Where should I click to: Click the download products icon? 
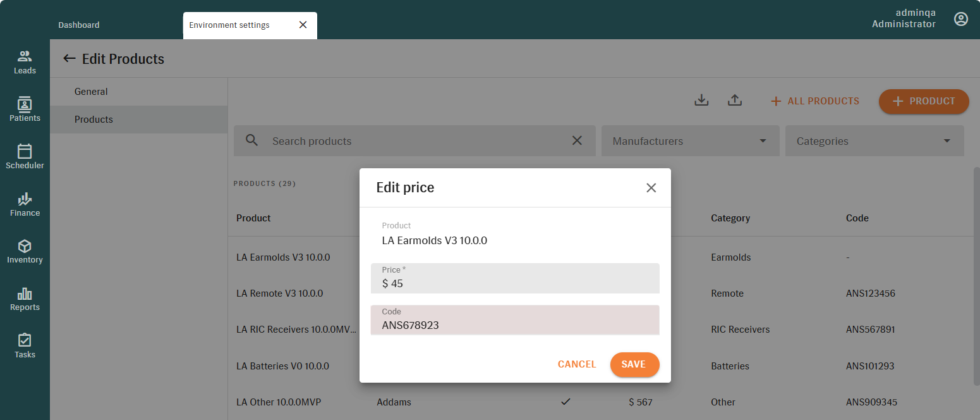[x=701, y=101]
